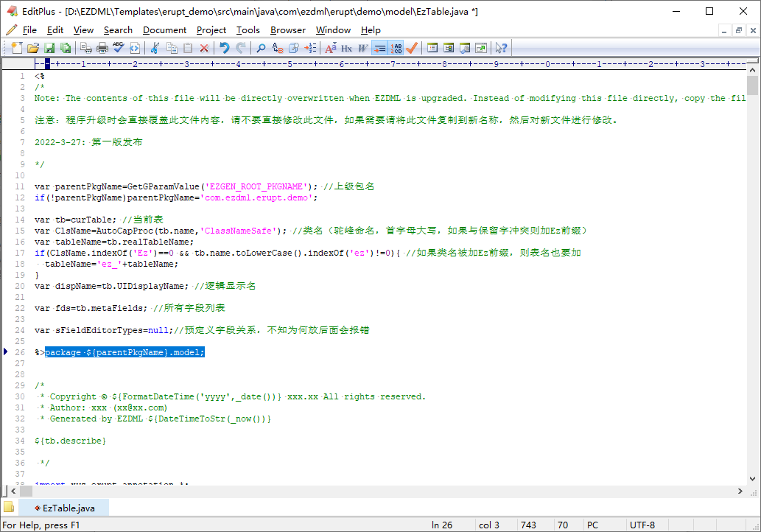The image size is (761, 532).
Task: Switch to the EzTable.java document tab
Action: point(65,508)
